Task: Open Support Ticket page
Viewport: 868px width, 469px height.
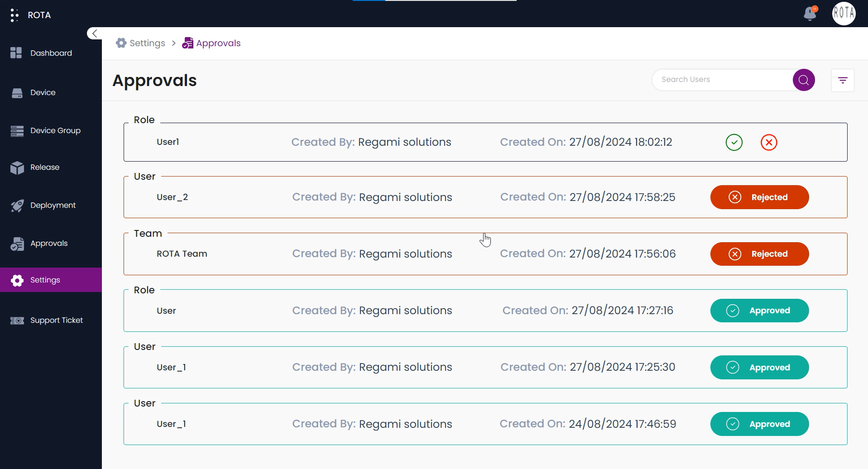Action: tap(56, 320)
